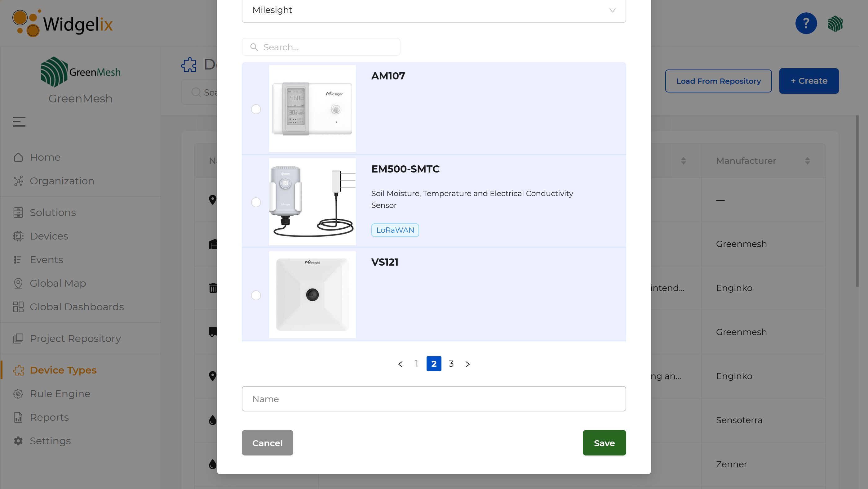Image resolution: width=868 pixels, height=489 pixels.
Task: Click the EM500-SMTC product thumbnail
Action: [x=312, y=202]
